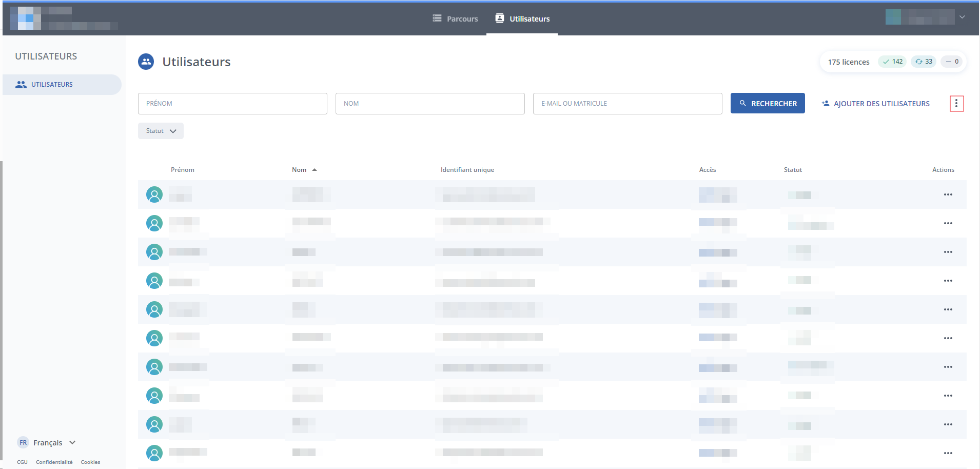The image size is (980, 469).
Task: Open actions menu for the first user row
Action: 948,194
